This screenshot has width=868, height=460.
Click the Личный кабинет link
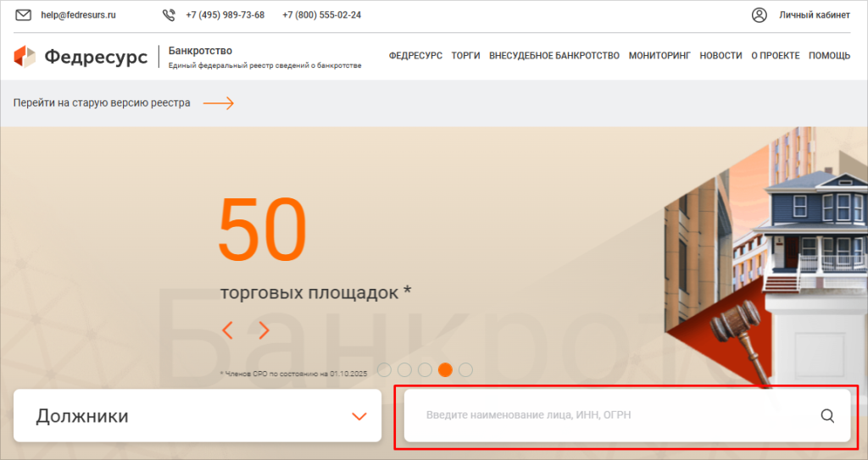[x=815, y=15]
